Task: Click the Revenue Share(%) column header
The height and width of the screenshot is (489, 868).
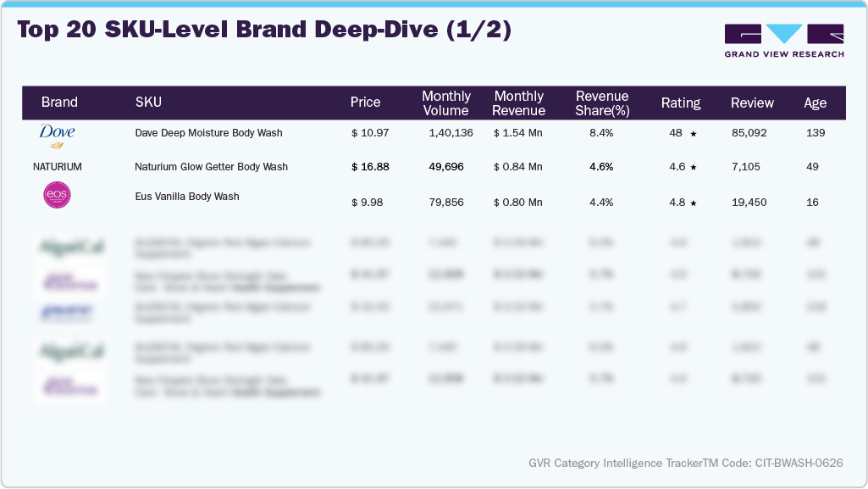Action: 602,103
